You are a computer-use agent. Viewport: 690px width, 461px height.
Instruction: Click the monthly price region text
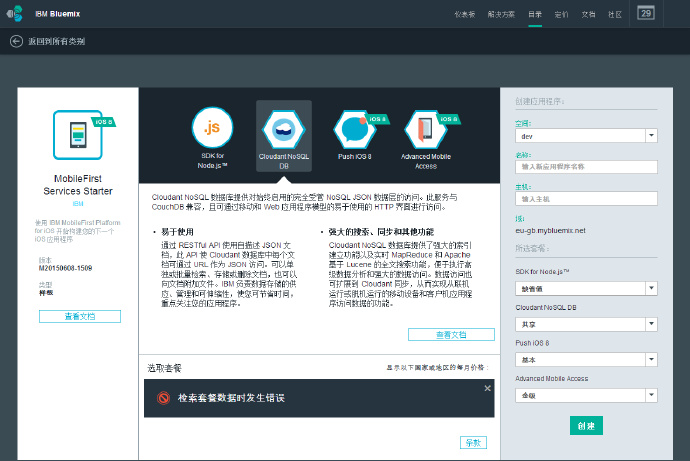[x=437, y=367]
